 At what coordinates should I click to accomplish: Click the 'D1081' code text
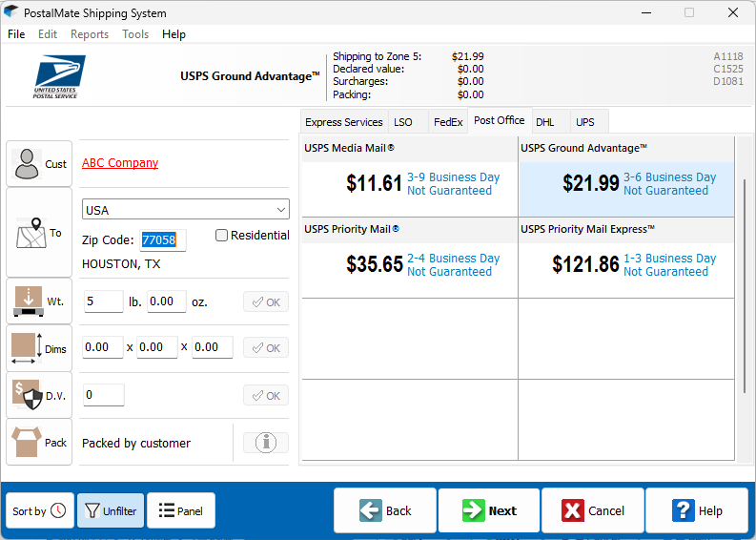(x=728, y=81)
